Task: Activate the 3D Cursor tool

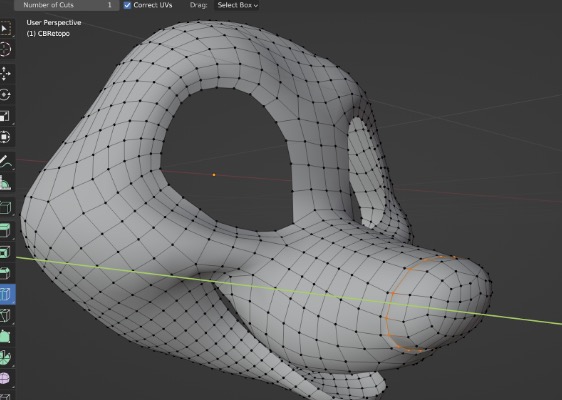Action: (6, 49)
